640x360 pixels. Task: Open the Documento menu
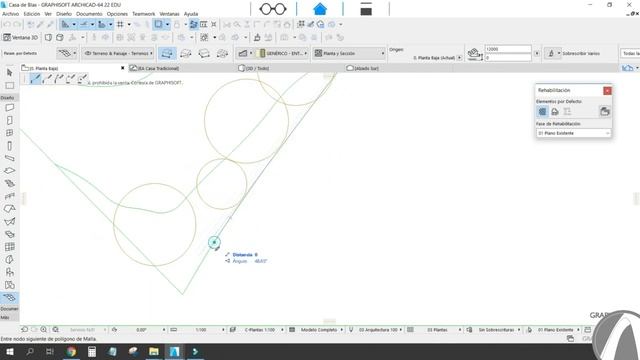tap(89, 14)
